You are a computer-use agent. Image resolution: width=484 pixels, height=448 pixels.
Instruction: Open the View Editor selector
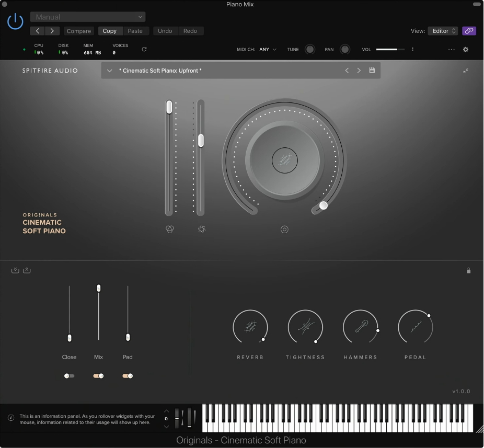click(x=443, y=31)
